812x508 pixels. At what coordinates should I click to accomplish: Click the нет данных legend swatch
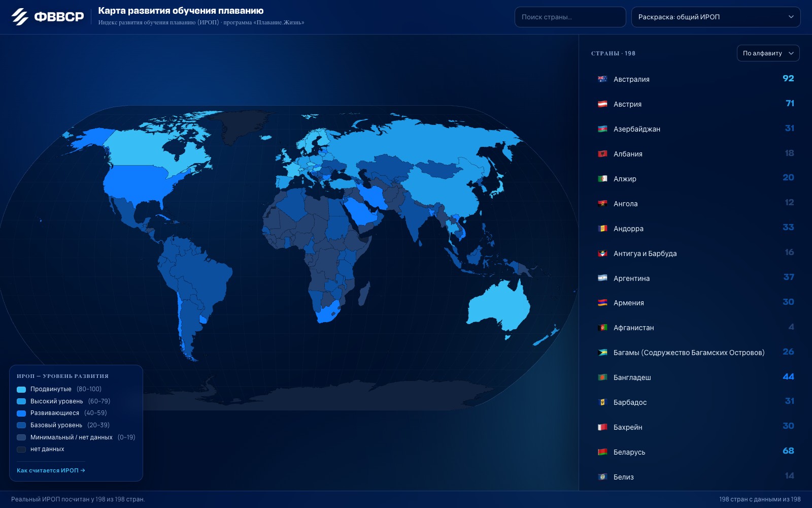(x=21, y=449)
